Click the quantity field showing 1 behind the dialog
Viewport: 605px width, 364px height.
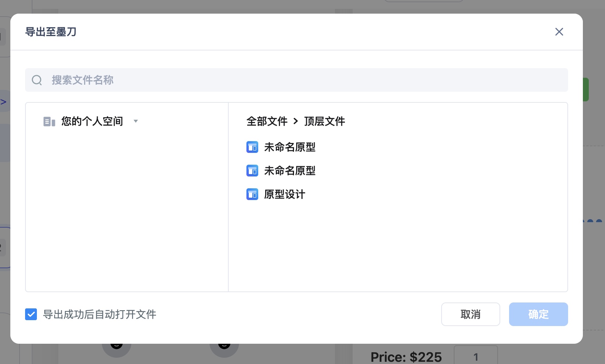tap(476, 355)
